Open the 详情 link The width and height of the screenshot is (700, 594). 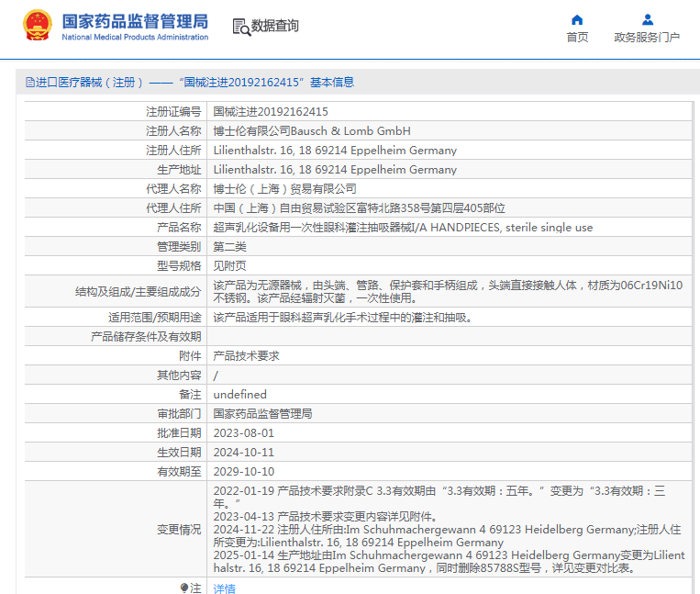224,588
